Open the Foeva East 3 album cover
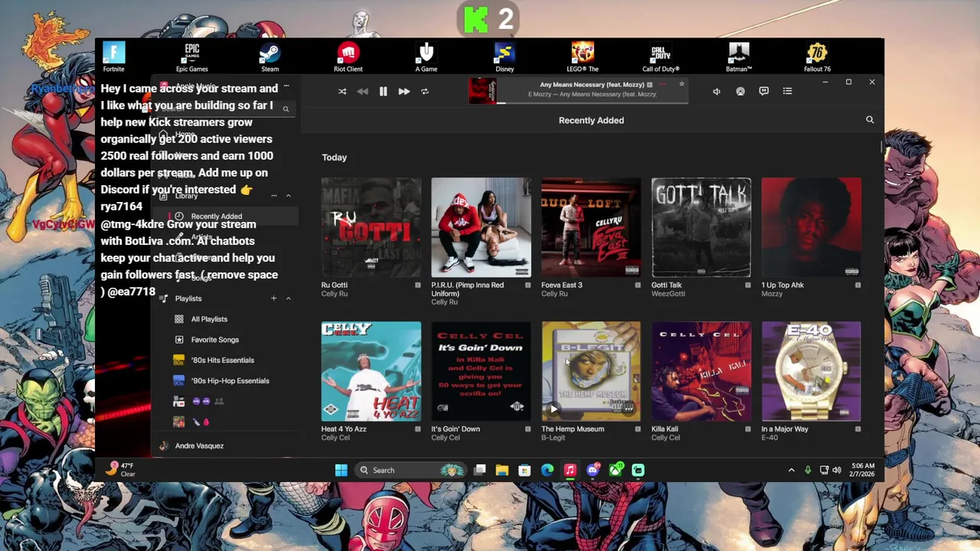This screenshot has width=980, height=551. pyautogui.click(x=591, y=227)
